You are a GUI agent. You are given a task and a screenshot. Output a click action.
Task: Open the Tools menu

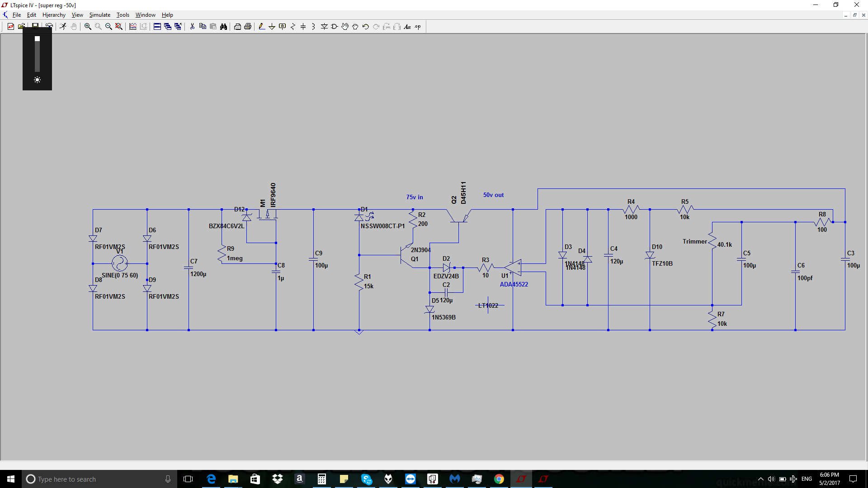click(123, 15)
